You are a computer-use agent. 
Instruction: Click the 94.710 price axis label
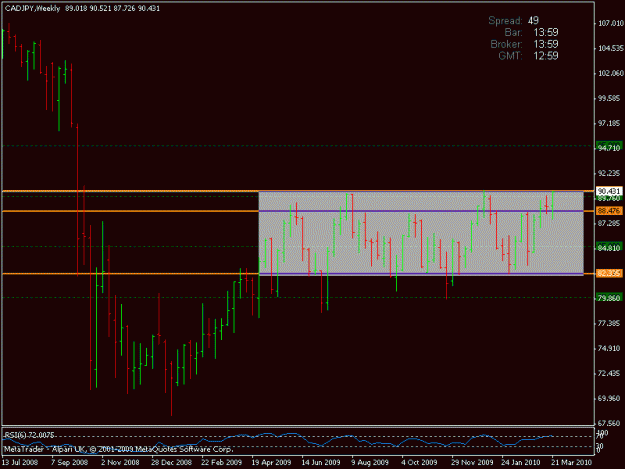(609, 148)
